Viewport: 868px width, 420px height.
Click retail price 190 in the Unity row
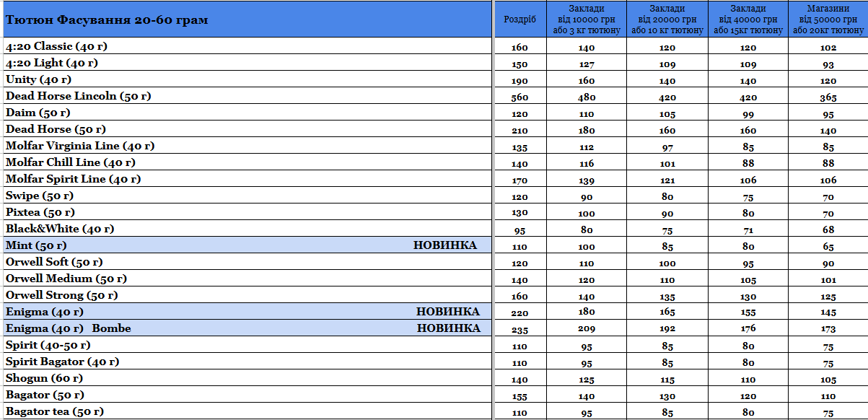[x=520, y=81]
